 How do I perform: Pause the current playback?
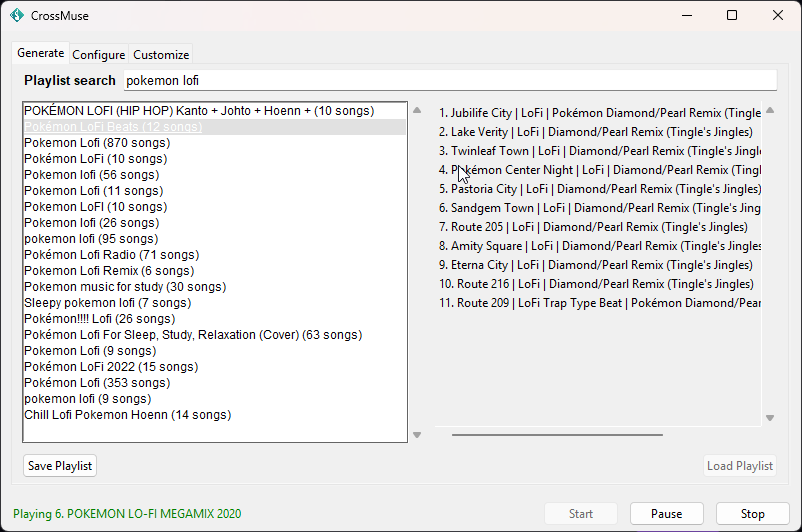(x=666, y=514)
